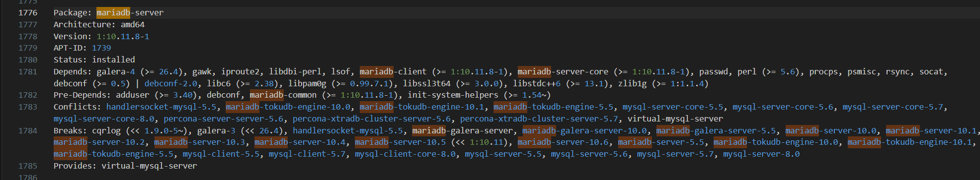Click the word 'installed' on the Status line
Image resolution: width=980 pixels, height=180 pixels.
[113, 60]
